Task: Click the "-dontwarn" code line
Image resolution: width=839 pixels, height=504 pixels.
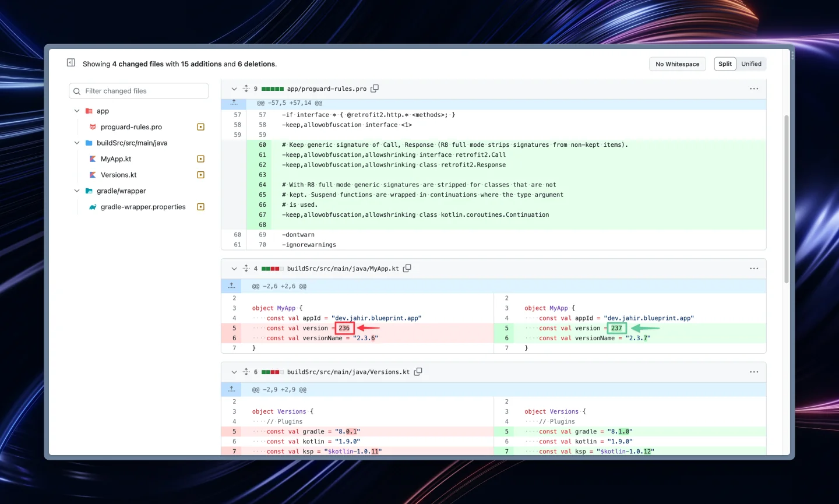Action: click(298, 235)
